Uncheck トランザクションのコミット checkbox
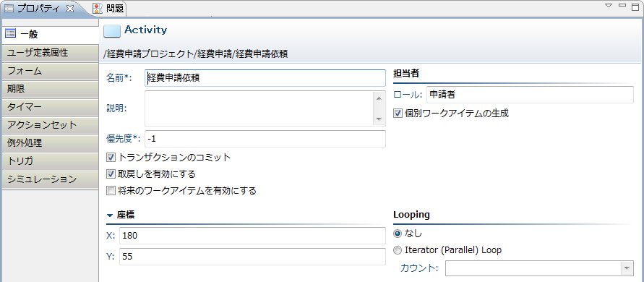Screen dimensions: 644x282 coord(111,157)
